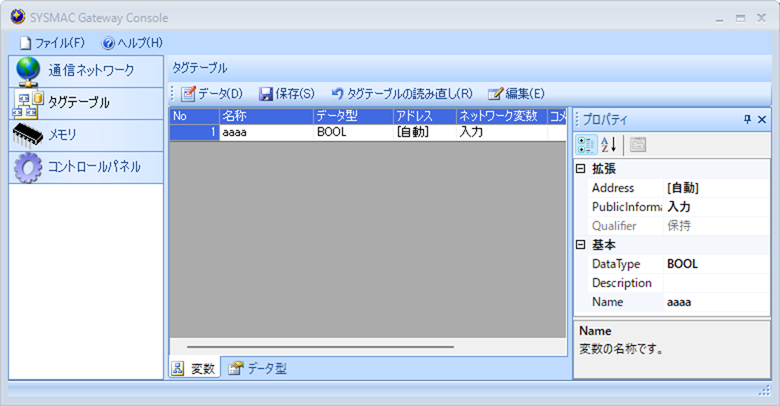This screenshot has height=406, width=780.
Task: Click the DataType property value BOOL
Action: pos(716,264)
